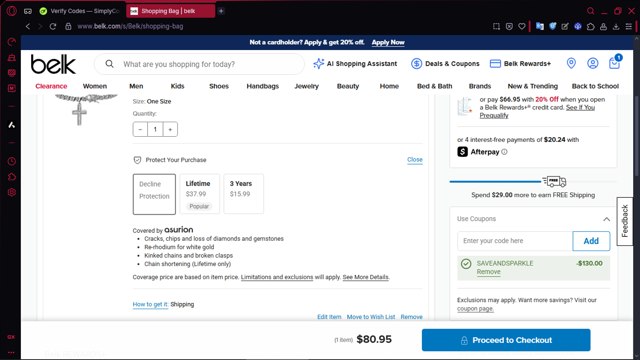The image size is (640, 360).
Task: Select 3 Years $15.99 protection plan
Action: click(243, 194)
